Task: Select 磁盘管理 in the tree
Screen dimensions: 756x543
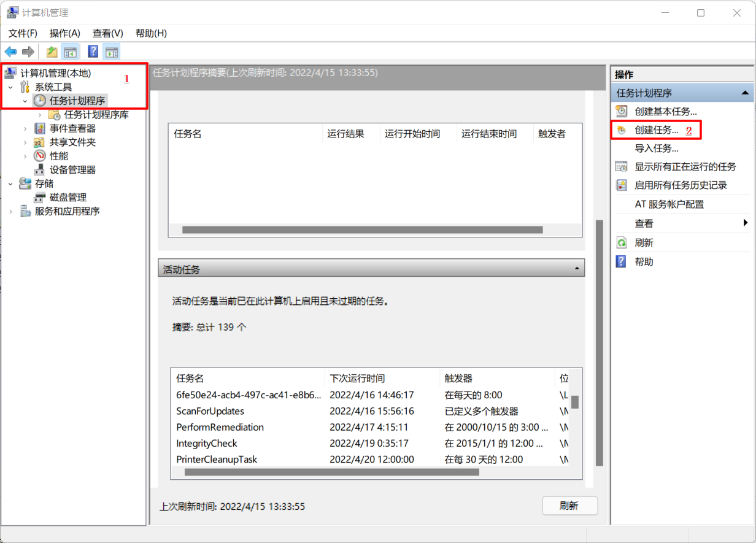Action: tap(68, 198)
